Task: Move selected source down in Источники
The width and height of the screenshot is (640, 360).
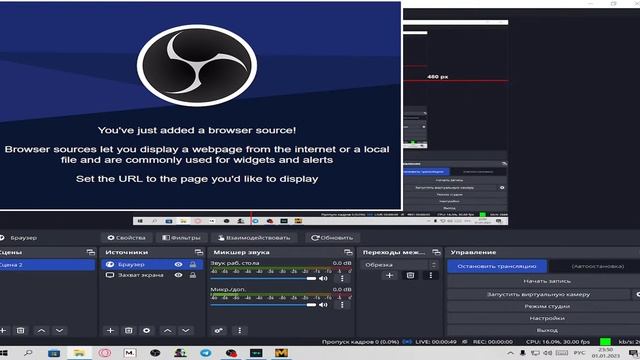Action: [x=185, y=330]
